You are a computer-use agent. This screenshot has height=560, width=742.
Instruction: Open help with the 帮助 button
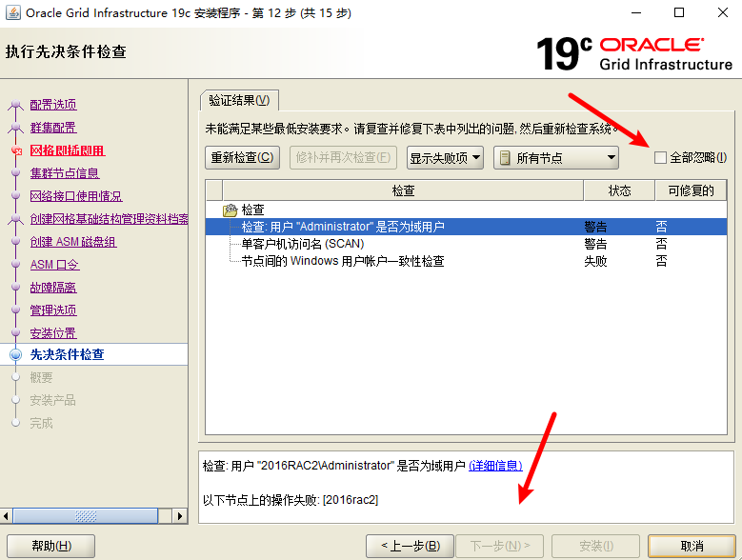coord(50,546)
